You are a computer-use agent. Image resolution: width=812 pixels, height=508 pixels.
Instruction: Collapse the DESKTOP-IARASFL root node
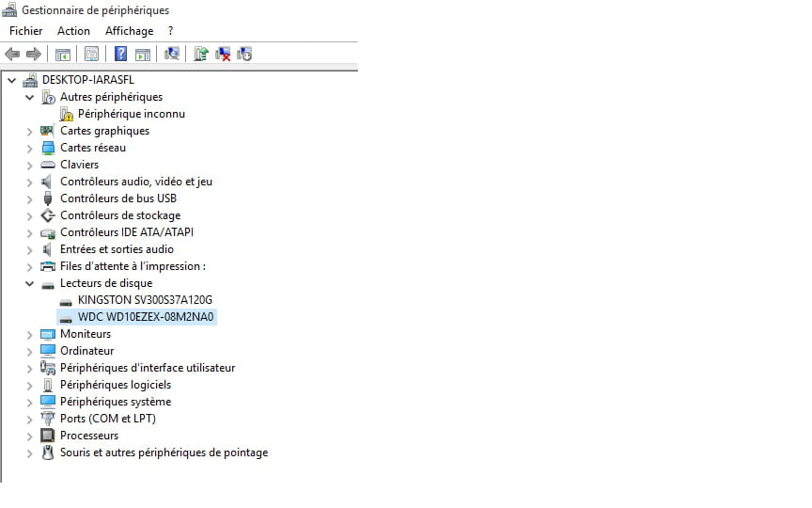(11, 80)
